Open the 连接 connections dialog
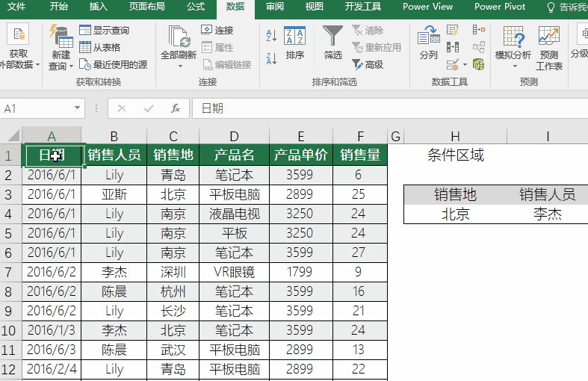588x381 pixels. point(217,31)
